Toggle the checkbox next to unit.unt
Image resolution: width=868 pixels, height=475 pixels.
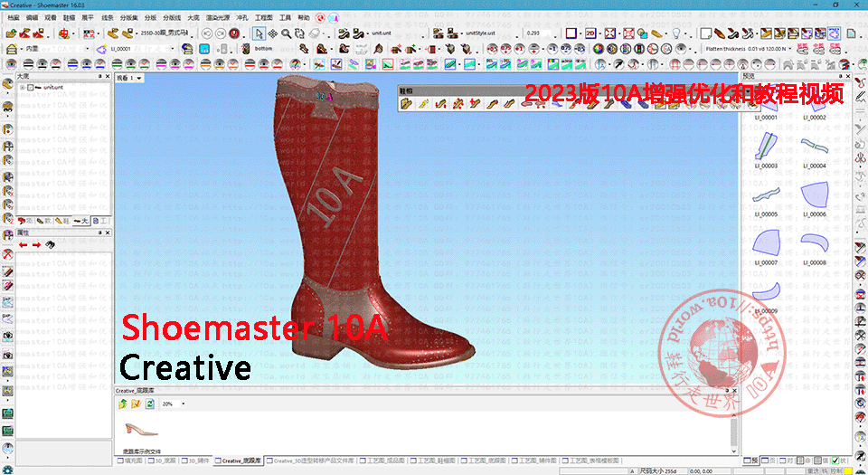31,88
